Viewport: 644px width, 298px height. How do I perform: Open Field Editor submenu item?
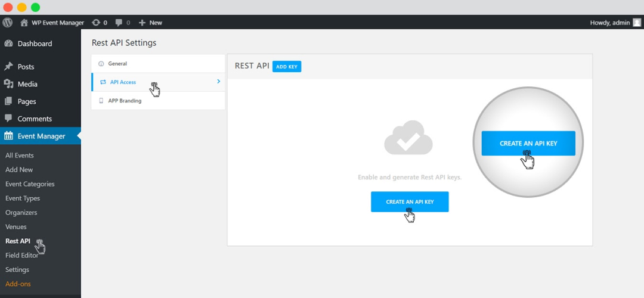22,255
